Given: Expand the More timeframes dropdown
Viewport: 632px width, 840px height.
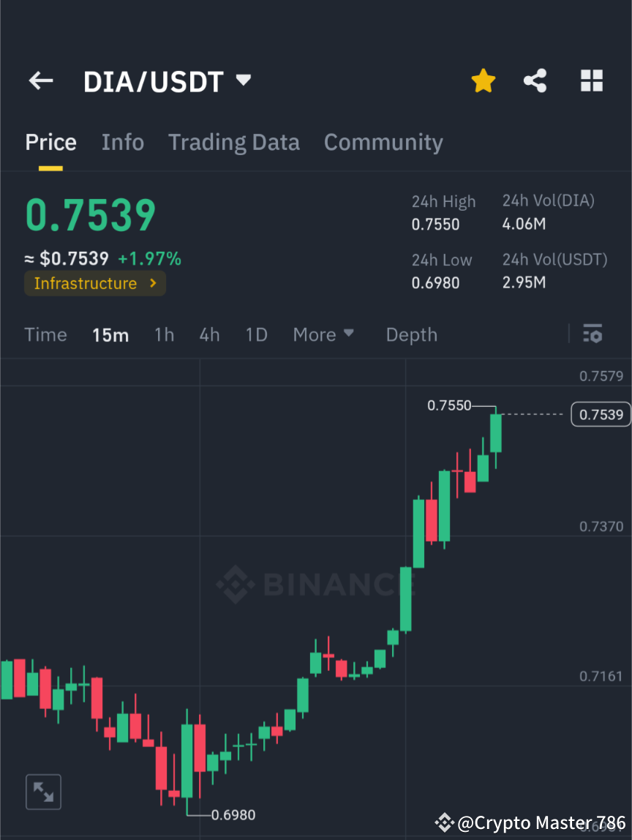Looking at the screenshot, I should 323,334.
